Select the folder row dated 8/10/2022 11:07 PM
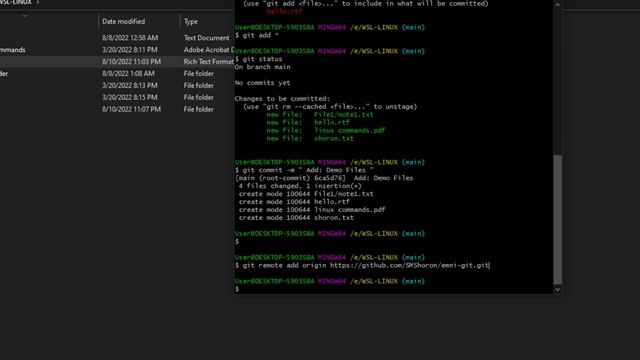Viewport: 640px width, 360px height. tap(117, 109)
